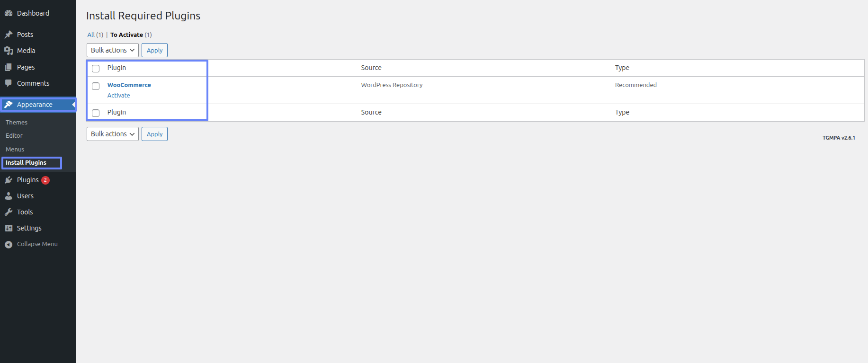Open the Plugins menu label
This screenshot has height=363, width=868.
coord(28,180)
